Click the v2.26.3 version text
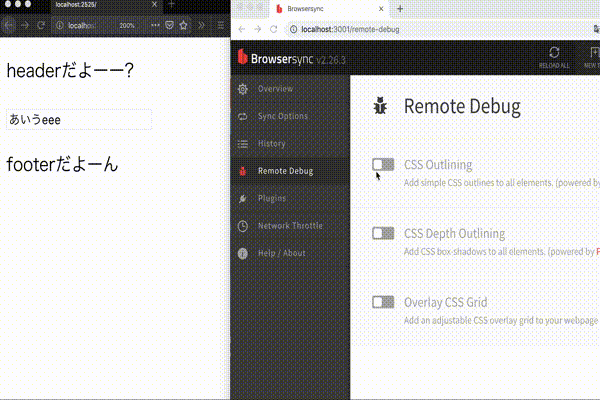Screen dimensions: 600x400 point(331,60)
